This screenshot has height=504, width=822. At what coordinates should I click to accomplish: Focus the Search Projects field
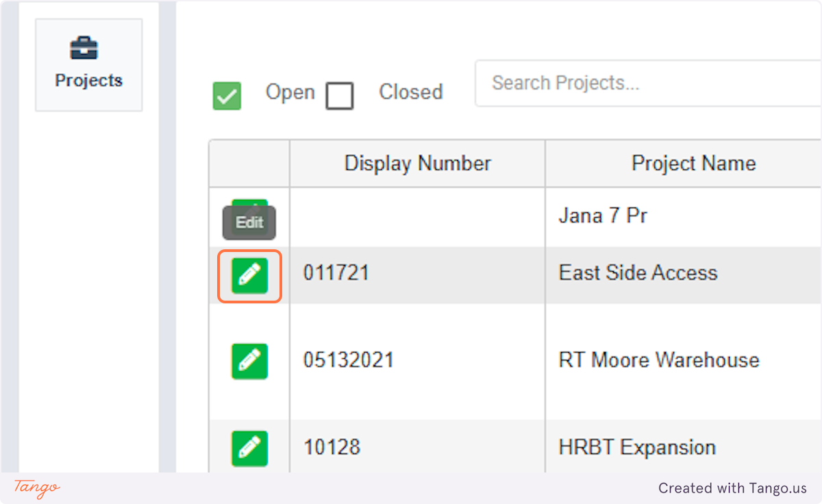coord(647,84)
